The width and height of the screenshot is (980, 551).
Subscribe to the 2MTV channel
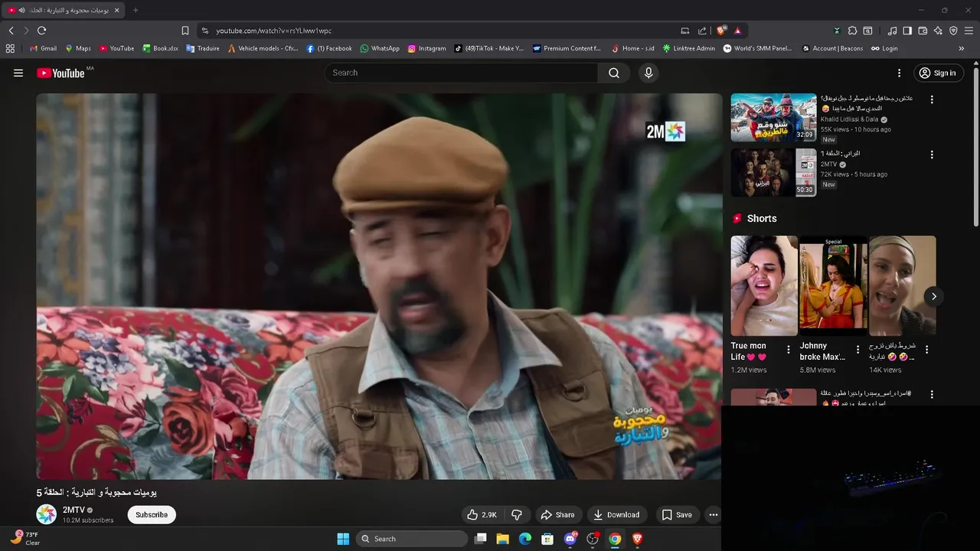click(x=152, y=515)
